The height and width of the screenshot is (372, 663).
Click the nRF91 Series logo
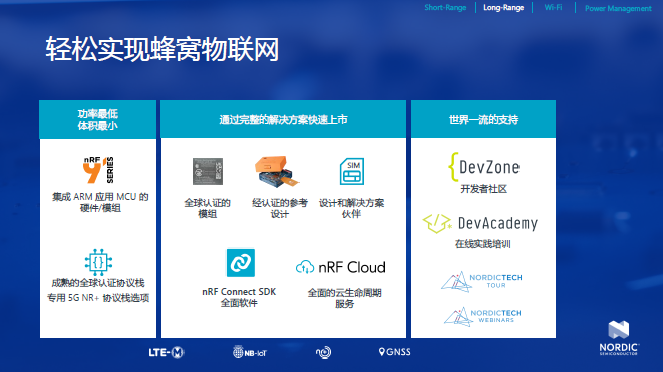point(98,170)
